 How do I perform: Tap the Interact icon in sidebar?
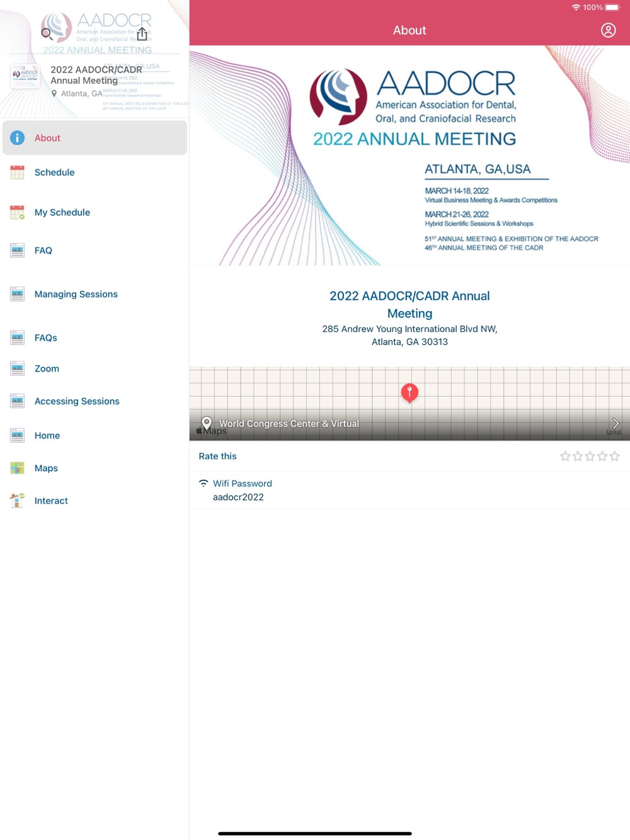tap(18, 501)
